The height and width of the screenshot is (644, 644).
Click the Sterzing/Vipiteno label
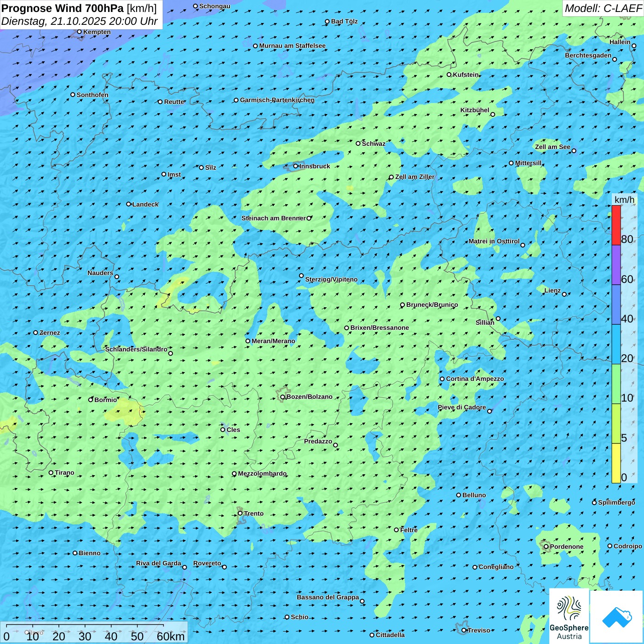coord(331,279)
